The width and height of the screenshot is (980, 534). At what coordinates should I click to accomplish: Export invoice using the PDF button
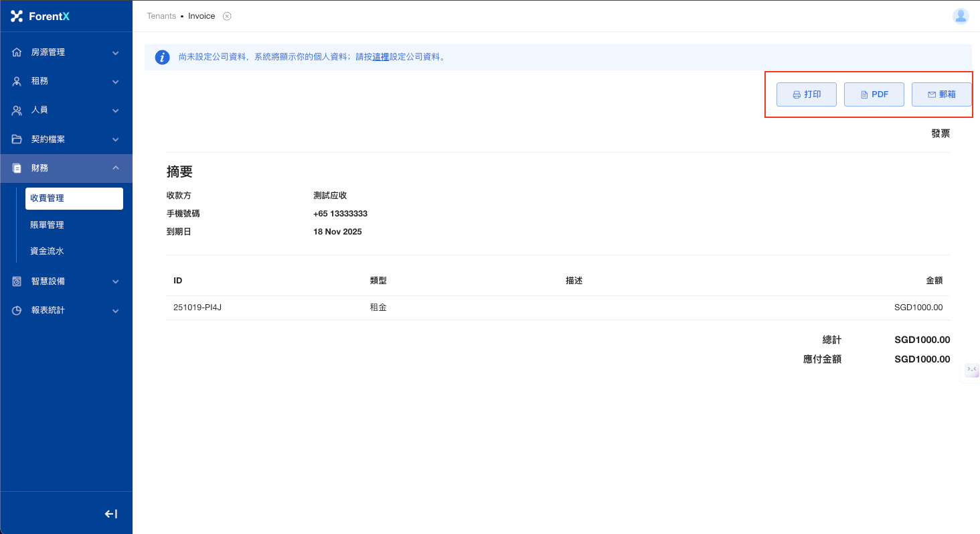(x=874, y=94)
